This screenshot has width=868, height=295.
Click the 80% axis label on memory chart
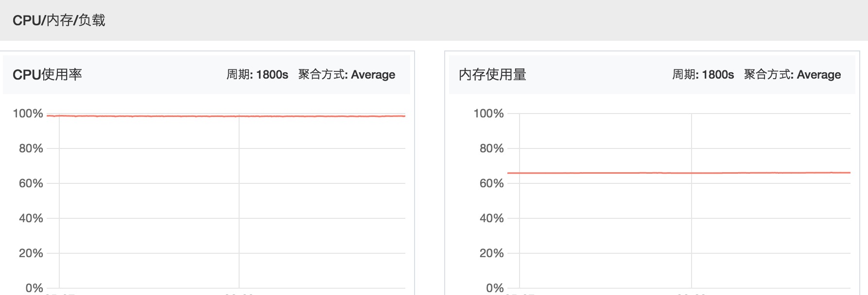491,148
